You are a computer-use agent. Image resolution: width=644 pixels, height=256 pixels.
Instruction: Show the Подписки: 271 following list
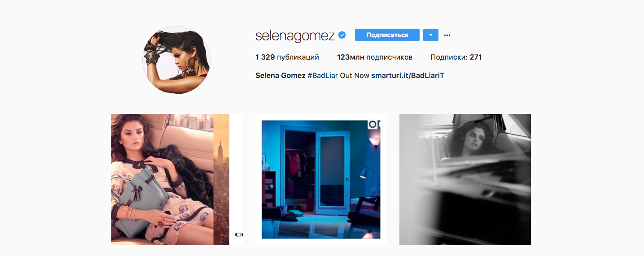click(x=456, y=57)
